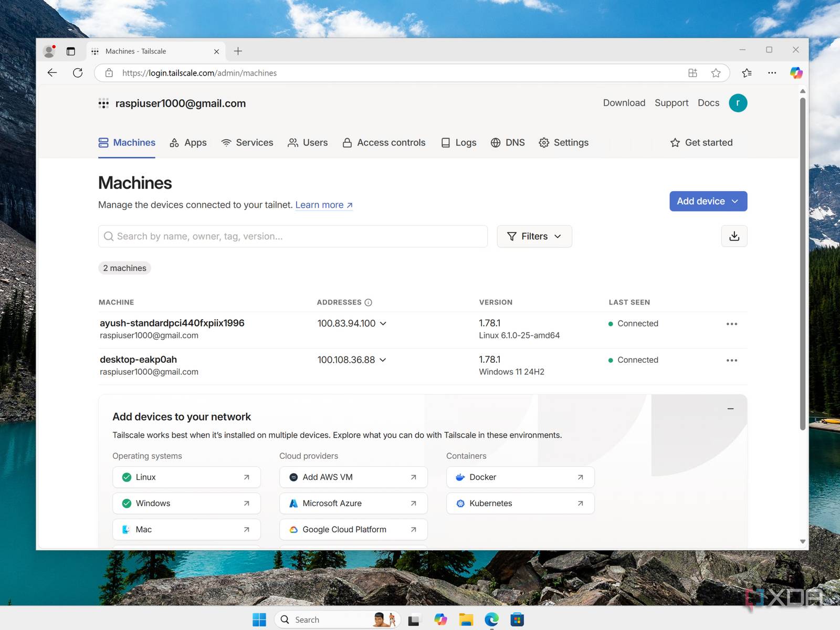The height and width of the screenshot is (630, 840).
Task: Click the info icon next to Addresses
Action: 368,302
